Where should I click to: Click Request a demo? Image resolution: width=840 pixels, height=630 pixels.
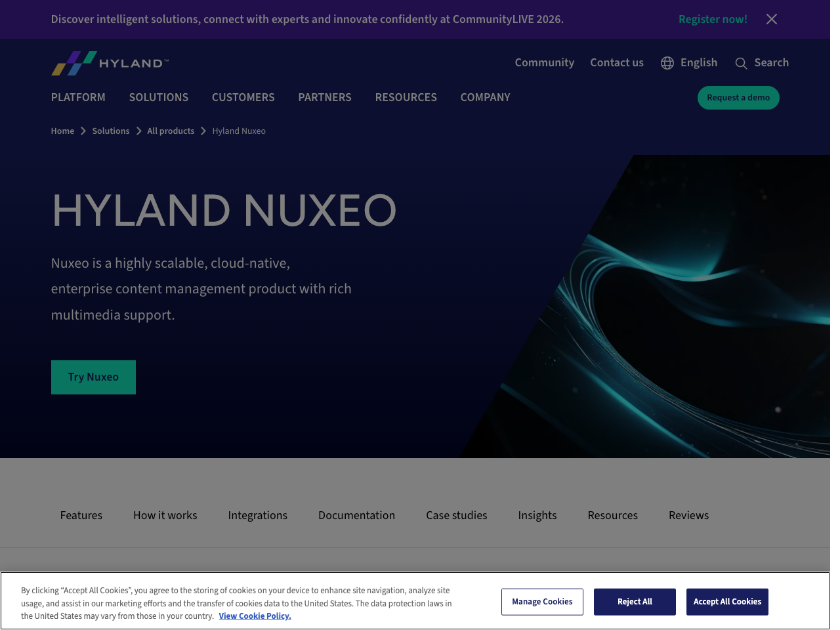click(x=738, y=97)
